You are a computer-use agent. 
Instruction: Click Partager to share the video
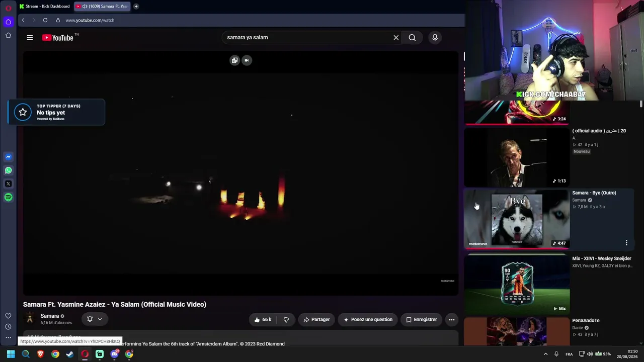click(x=316, y=320)
